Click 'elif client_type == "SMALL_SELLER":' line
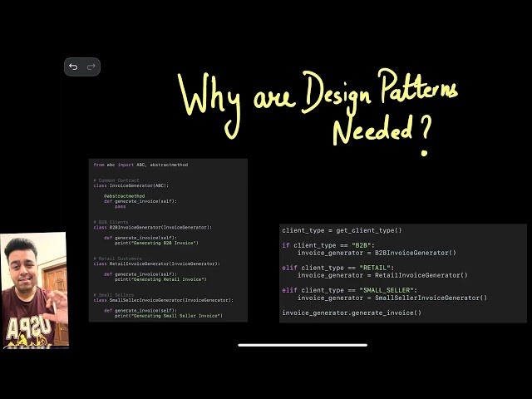 click(350, 290)
